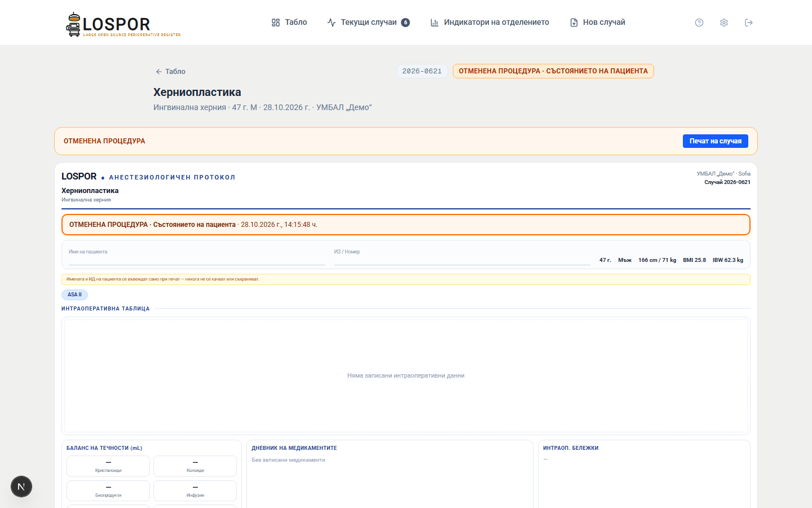812x508 pixels.
Task: Click the case number badge 2026-0621
Action: pos(422,71)
